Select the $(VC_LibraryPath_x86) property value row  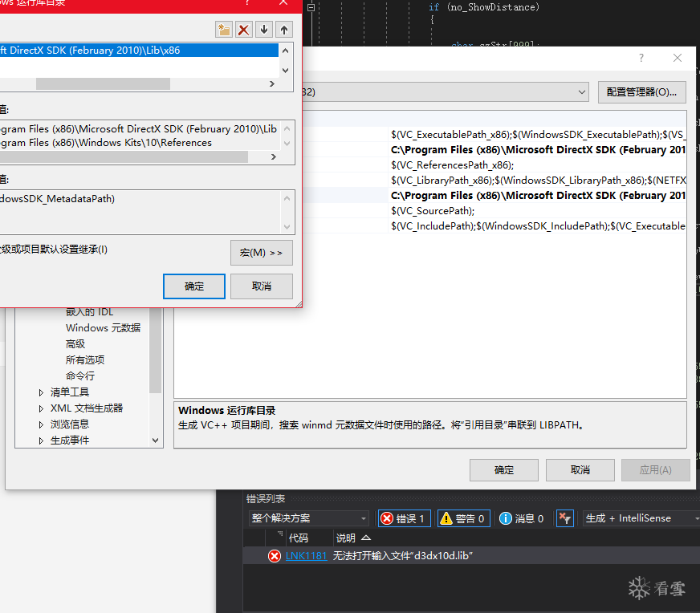pos(538,181)
